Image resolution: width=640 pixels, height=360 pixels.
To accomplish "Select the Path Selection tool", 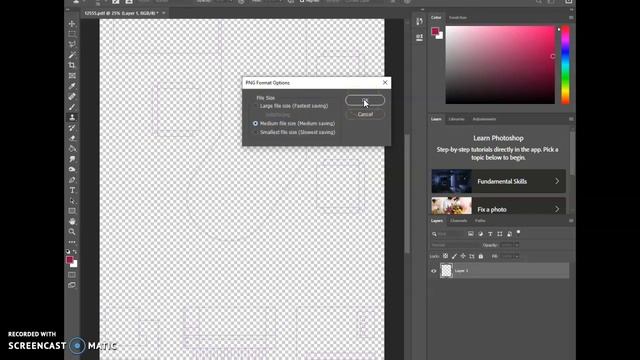I will [72, 200].
